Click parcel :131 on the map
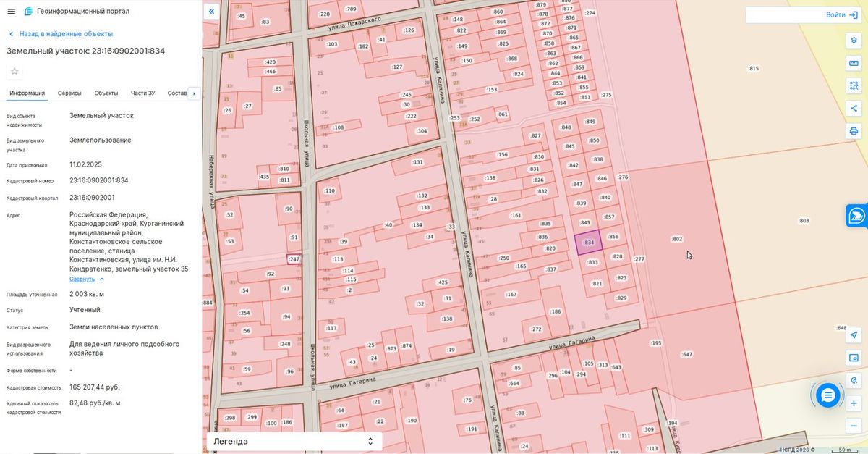The image size is (868, 454). coord(417,162)
